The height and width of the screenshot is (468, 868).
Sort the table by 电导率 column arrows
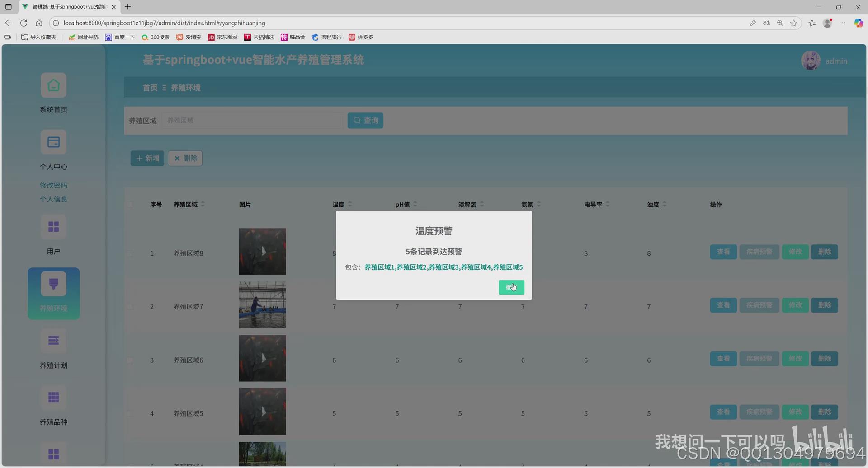point(608,205)
